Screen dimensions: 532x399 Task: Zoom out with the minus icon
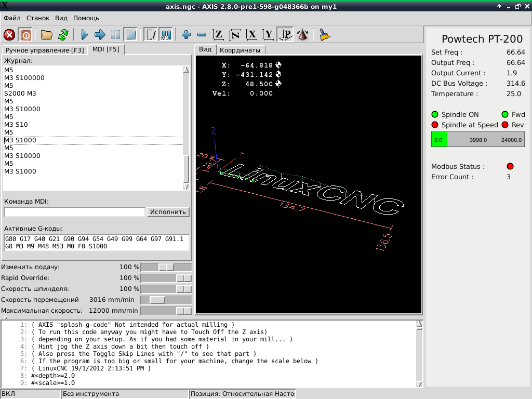coord(202,35)
